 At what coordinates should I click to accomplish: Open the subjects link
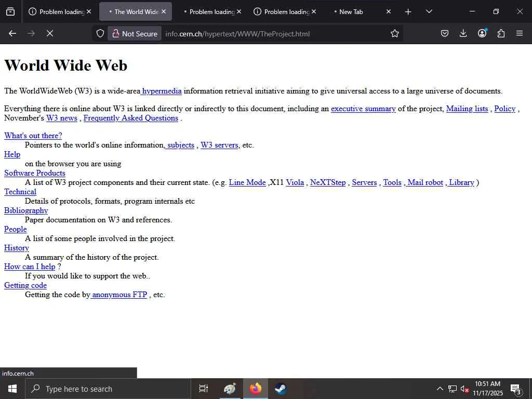[180, 145]
